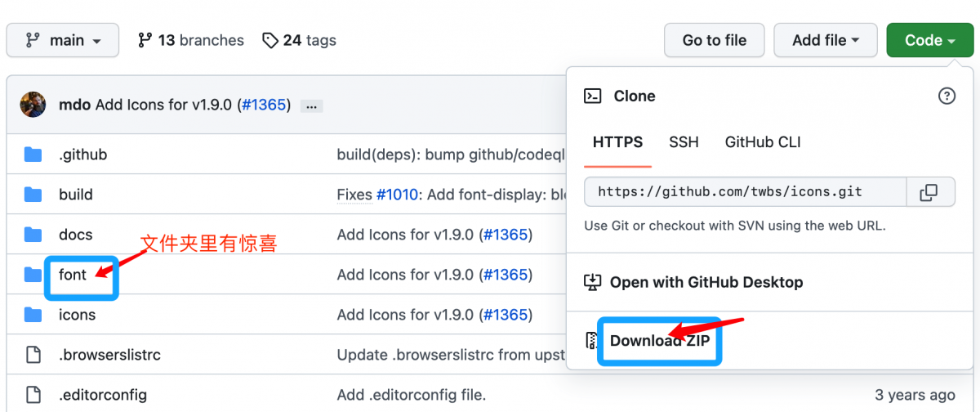
Task: Select the GitHub CLI tab
Action: point(762,142)
